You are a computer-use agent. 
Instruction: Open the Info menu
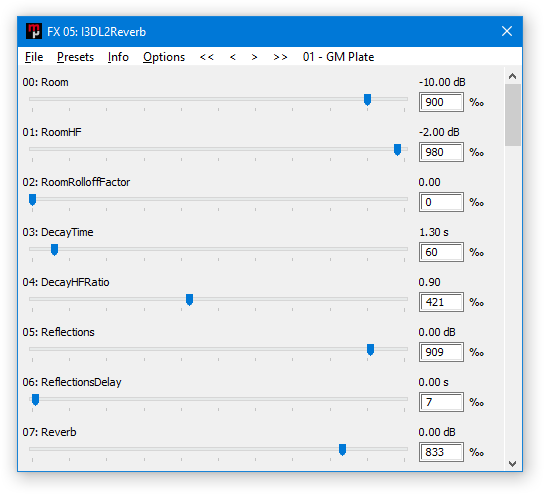pos(118,57)
